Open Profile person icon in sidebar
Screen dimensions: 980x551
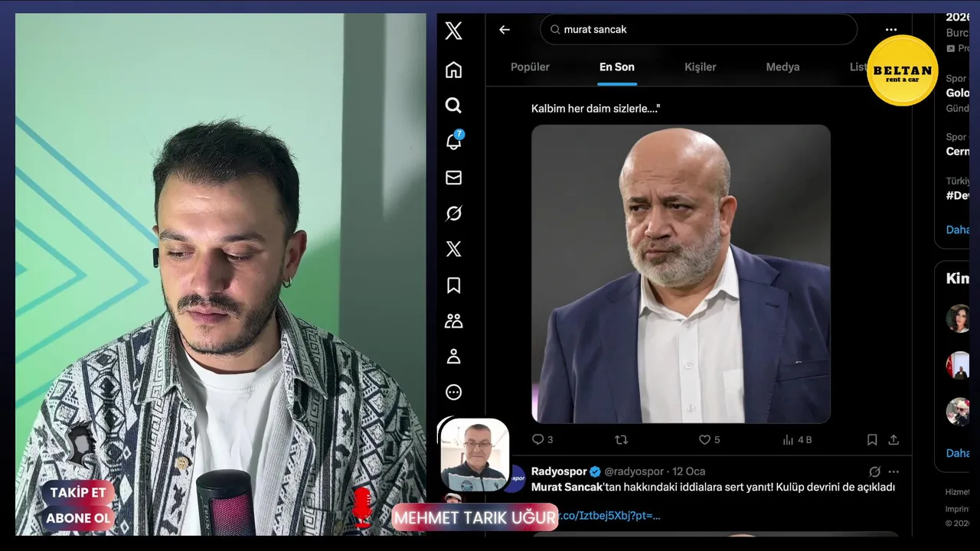453,357
